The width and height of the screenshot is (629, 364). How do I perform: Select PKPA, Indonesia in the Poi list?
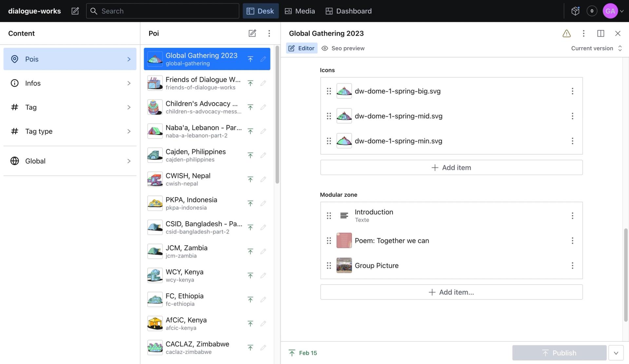click(207, 203)
